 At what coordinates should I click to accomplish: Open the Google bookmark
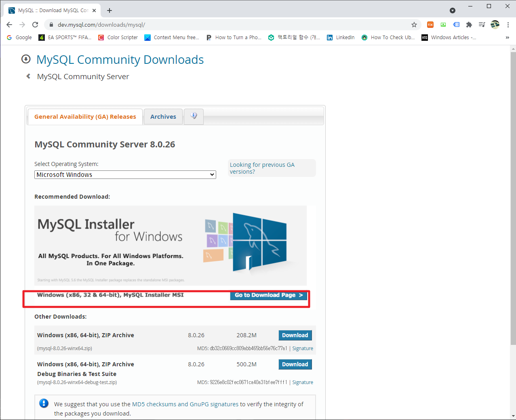pyautogui.click(x=19, y=37)
